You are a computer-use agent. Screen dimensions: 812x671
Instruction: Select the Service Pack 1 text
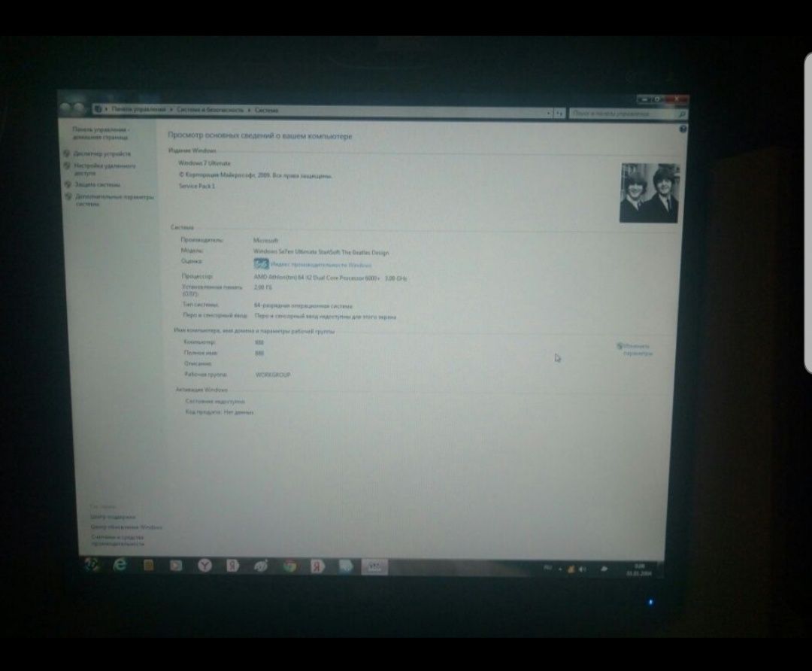tap(197, 186)
